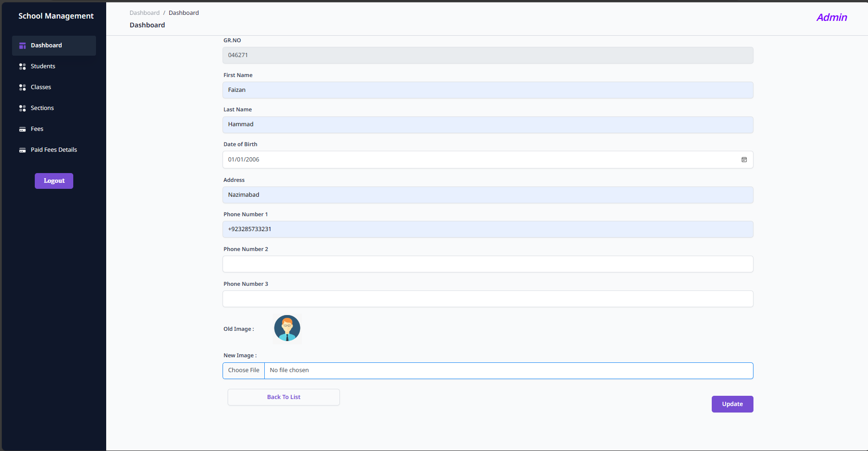Click the empty Phone Number 2 field
This screenshot has width=868, height=451.
point(487,264)
